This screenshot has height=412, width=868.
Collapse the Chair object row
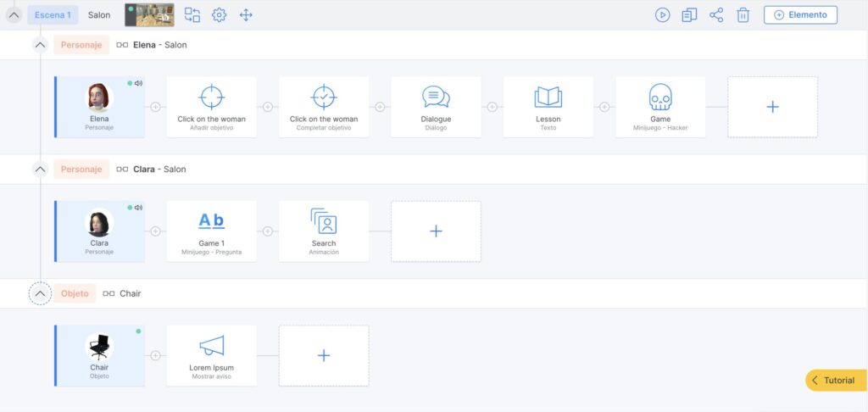click(40, 293)
